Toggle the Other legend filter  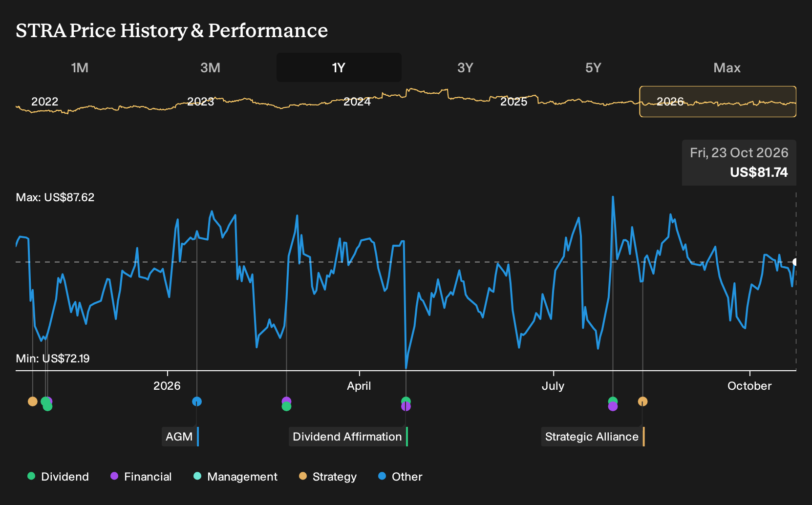[x=400, y=477]
